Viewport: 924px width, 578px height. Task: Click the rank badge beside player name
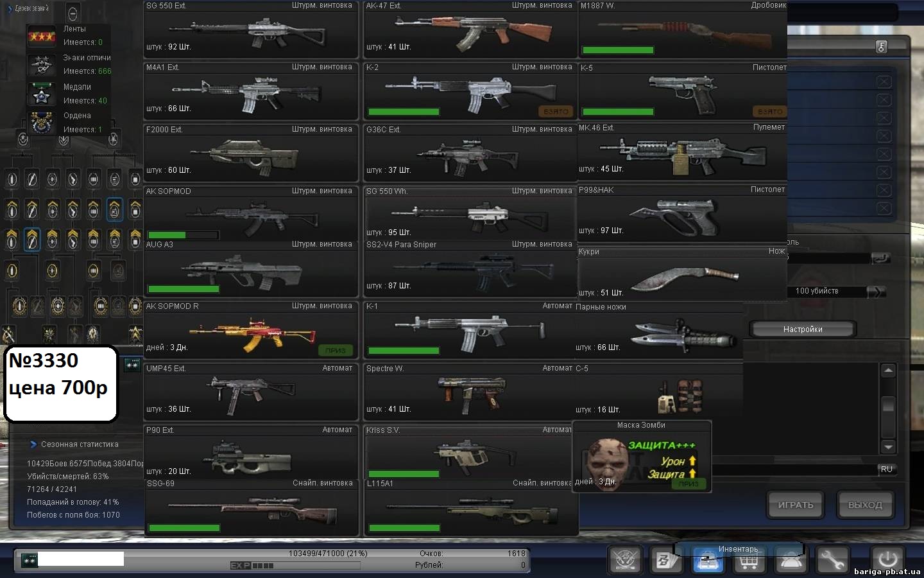point(29,560)
